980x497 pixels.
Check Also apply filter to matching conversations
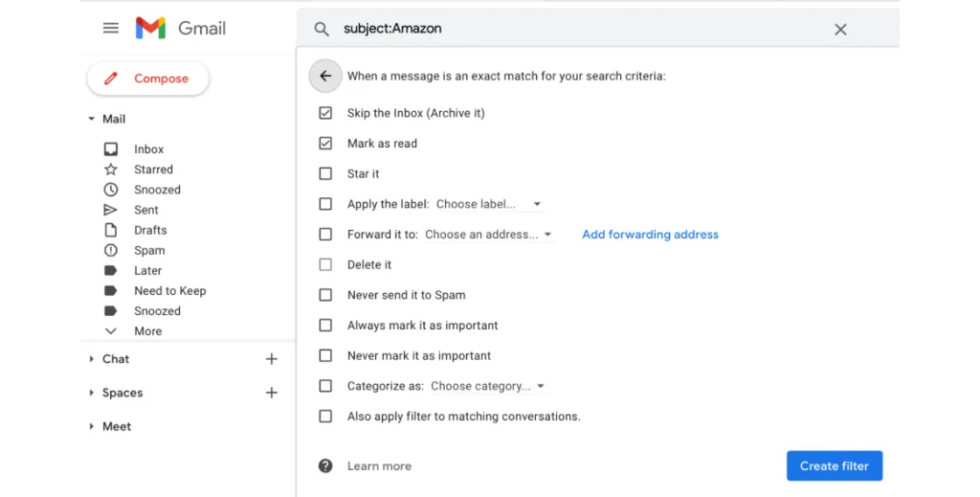[x=325, y=416]
